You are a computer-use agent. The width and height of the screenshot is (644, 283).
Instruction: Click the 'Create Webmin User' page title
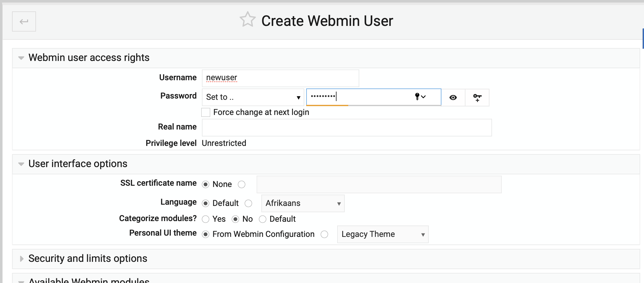pos(327,21)
